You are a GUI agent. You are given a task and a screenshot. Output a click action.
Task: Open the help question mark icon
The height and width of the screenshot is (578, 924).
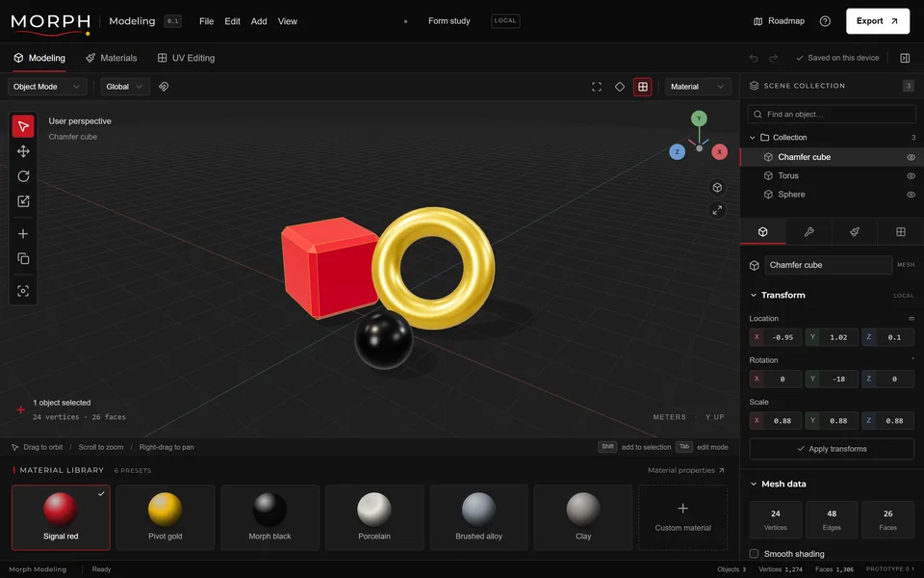(x=825, y=21)
